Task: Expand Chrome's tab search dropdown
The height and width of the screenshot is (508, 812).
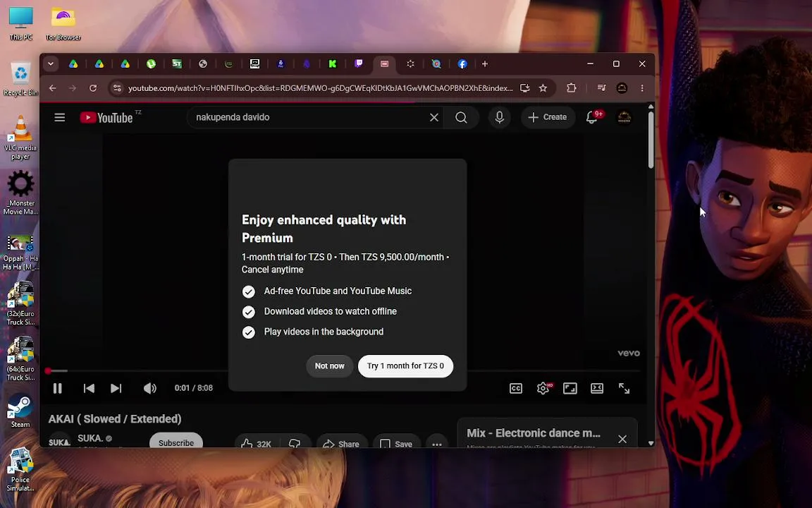Action: pyautogui.click(x=51, y=64)
